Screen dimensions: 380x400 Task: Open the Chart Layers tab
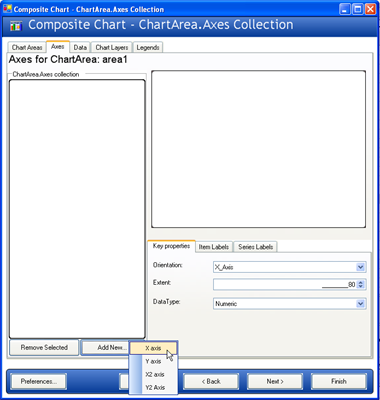[x=112, y=48]
